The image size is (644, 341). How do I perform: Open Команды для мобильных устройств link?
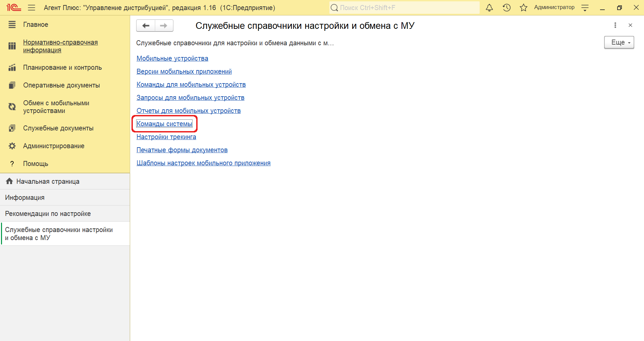tap(191, 84)
